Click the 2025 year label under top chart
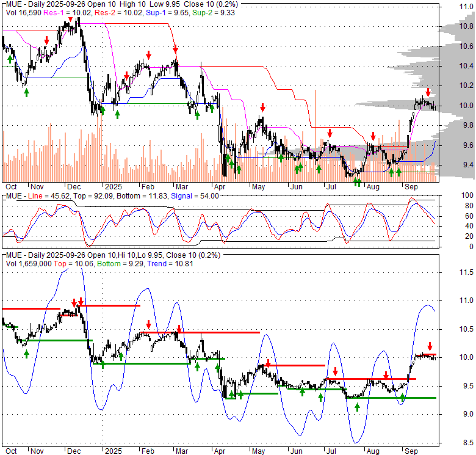The image size is (476, 455). point(114,187)
